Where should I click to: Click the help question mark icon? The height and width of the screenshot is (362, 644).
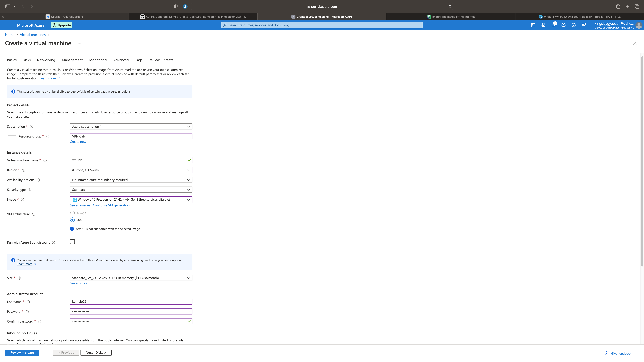(x=574, y=25)
